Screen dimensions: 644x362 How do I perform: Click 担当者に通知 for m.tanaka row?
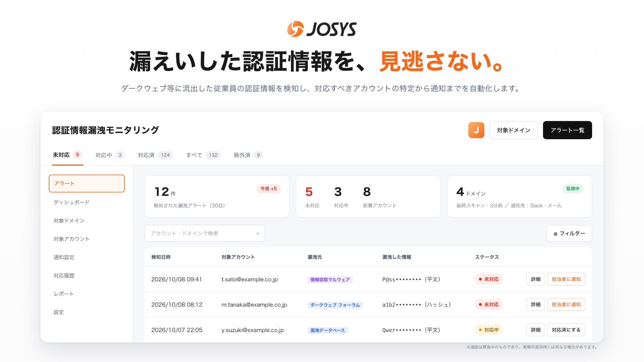[566, 304]
